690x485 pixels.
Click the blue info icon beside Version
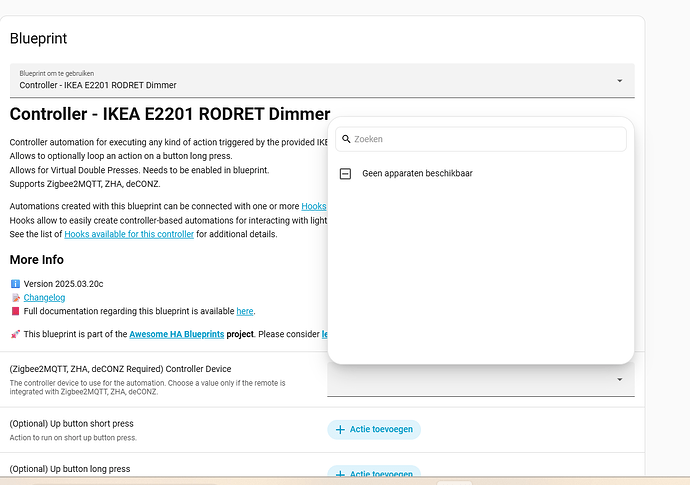click(15, 284)
